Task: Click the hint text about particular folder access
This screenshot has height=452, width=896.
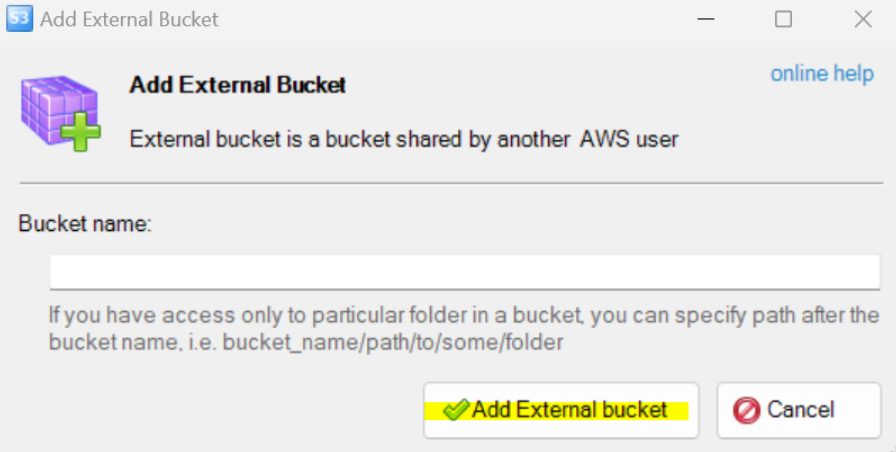Action: [464, 329]
